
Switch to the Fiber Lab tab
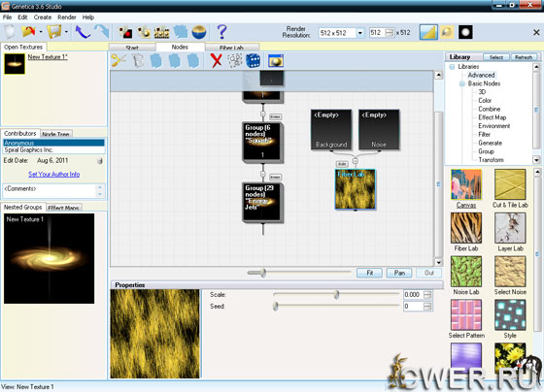click(231, 48)
